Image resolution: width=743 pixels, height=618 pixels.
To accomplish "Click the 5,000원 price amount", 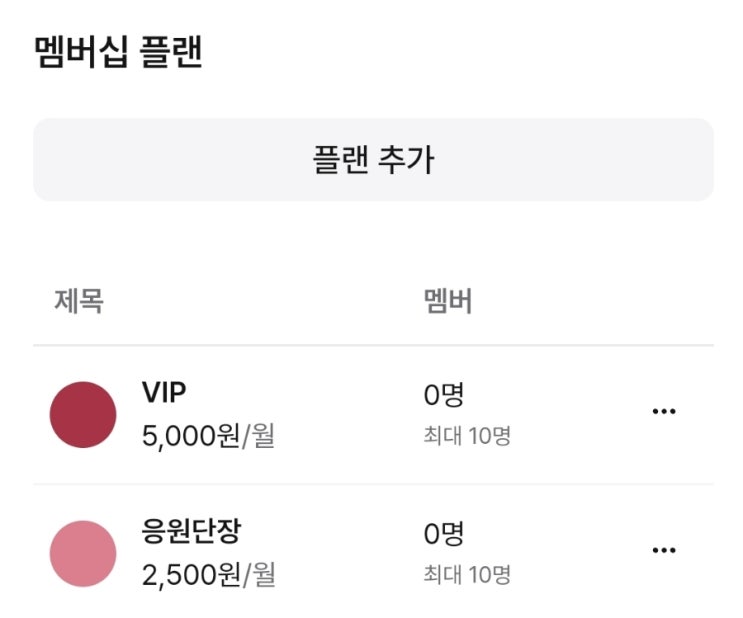I will (190, 436).
